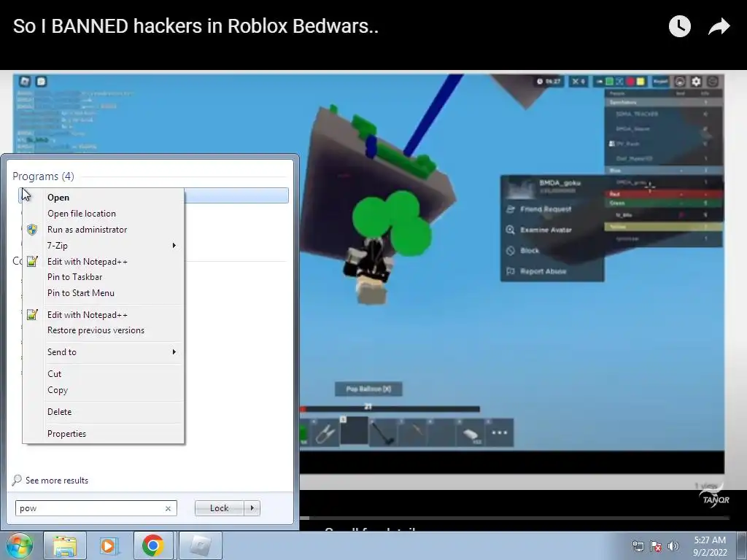Open the three-dots hotbar slot

(x=499, y=432)
